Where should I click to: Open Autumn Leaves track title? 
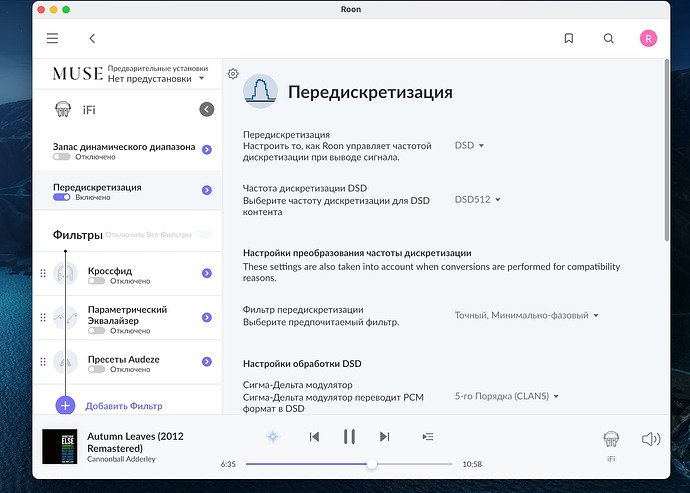click(x=135, y=442)
